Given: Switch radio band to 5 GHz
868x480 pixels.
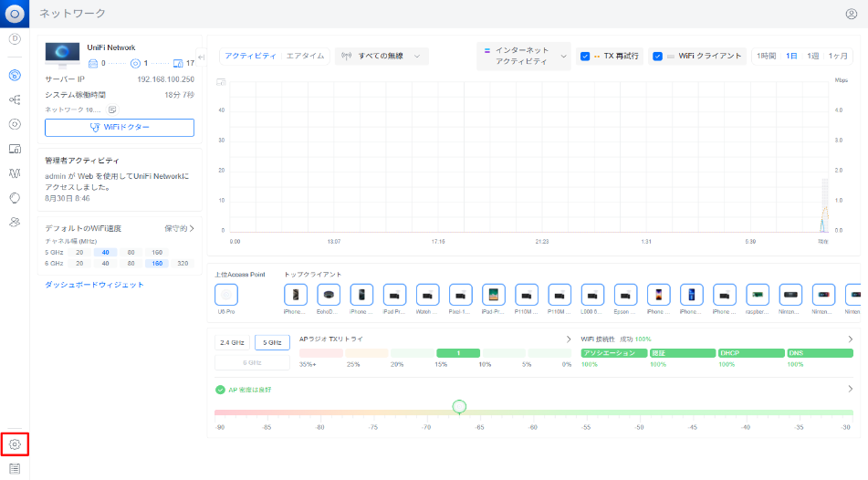Looking at the screenshot, I should pos(272,343).
